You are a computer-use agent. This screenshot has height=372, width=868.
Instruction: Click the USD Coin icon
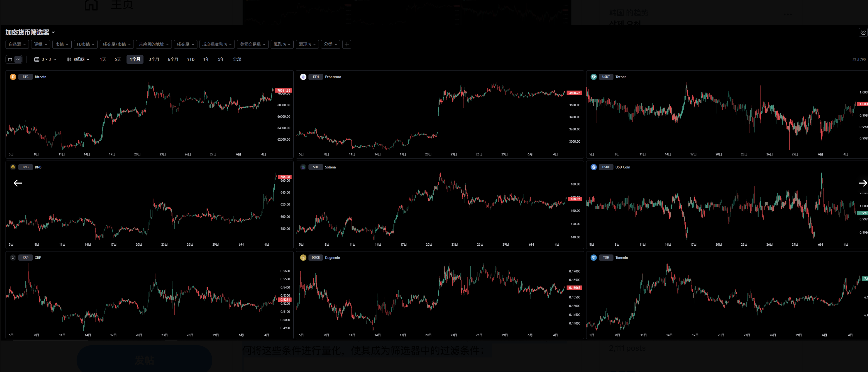[x=594, y=167]
